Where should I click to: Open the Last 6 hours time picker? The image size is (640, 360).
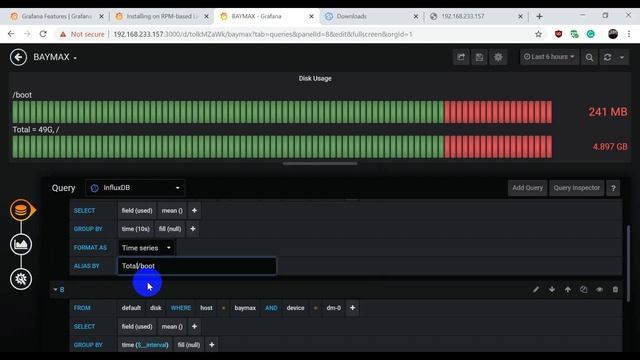tap(549, 57)
